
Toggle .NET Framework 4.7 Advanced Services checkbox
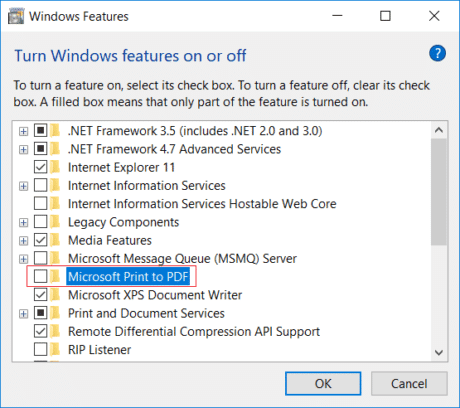coord(40,149)
